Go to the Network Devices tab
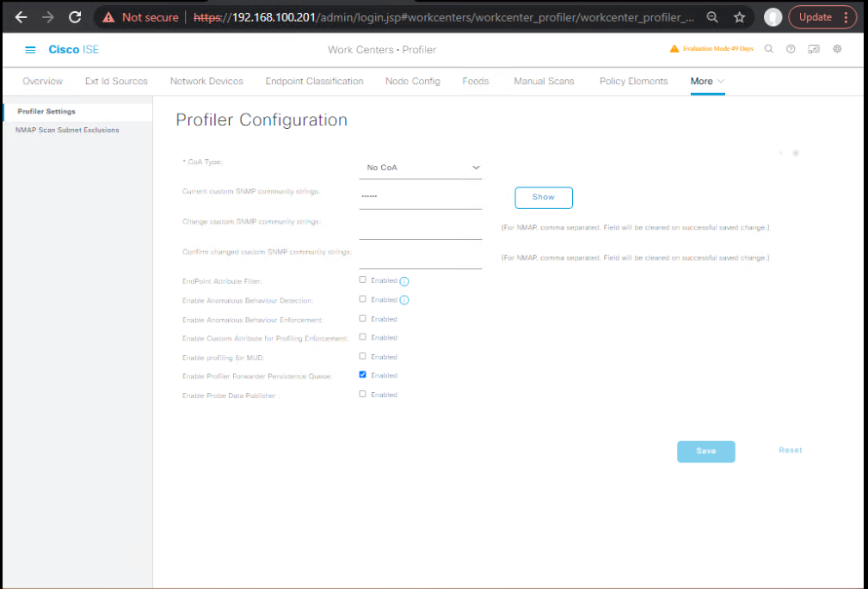 [x=206, y=82]
